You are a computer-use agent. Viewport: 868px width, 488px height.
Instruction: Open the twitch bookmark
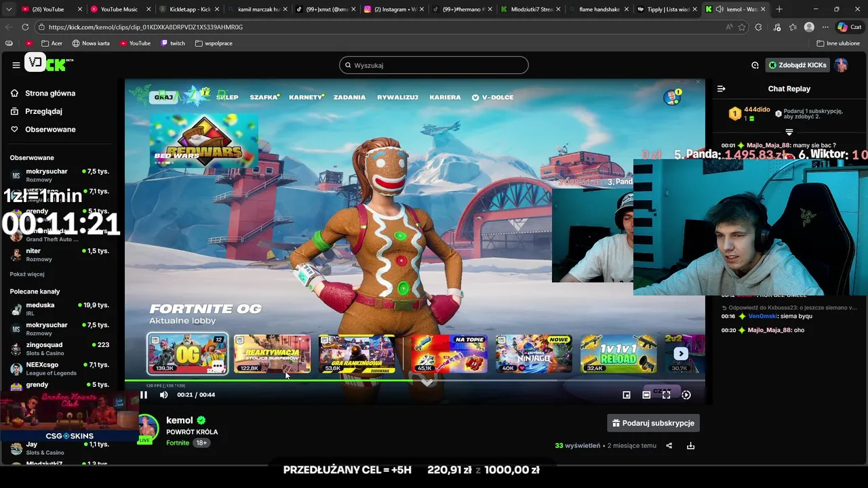pyautogui.click(x=173, y=43)
